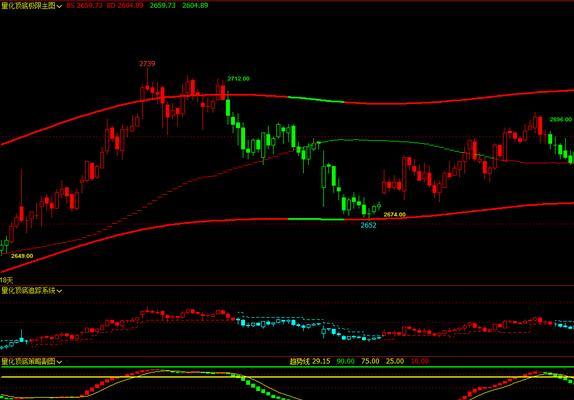Click the green 2712.00 price marker
The height and width of the screenshot is (400, 574).
(x=238, y=78)
